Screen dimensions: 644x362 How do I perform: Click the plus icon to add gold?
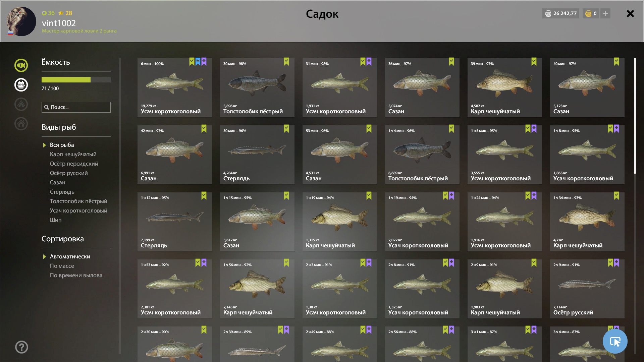(x=605, y=13)
